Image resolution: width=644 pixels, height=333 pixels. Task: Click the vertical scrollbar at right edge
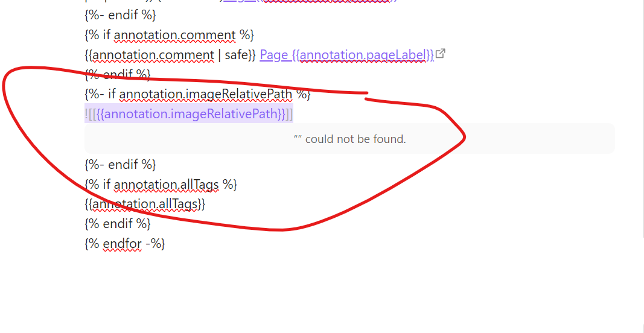coord(642,119)
